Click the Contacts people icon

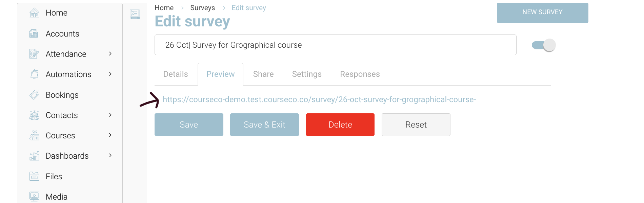point(34,115)
